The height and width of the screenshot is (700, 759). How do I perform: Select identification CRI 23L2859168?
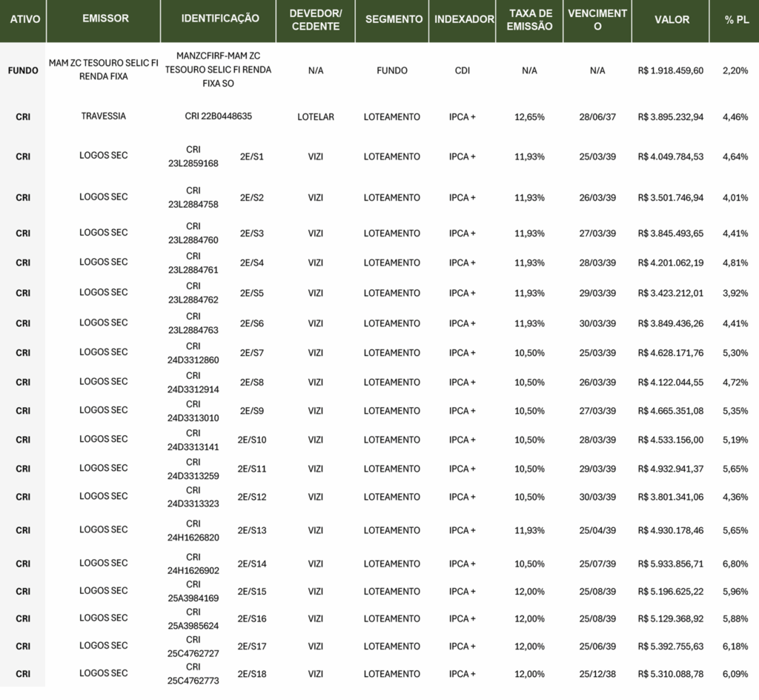tap(193, 156)
